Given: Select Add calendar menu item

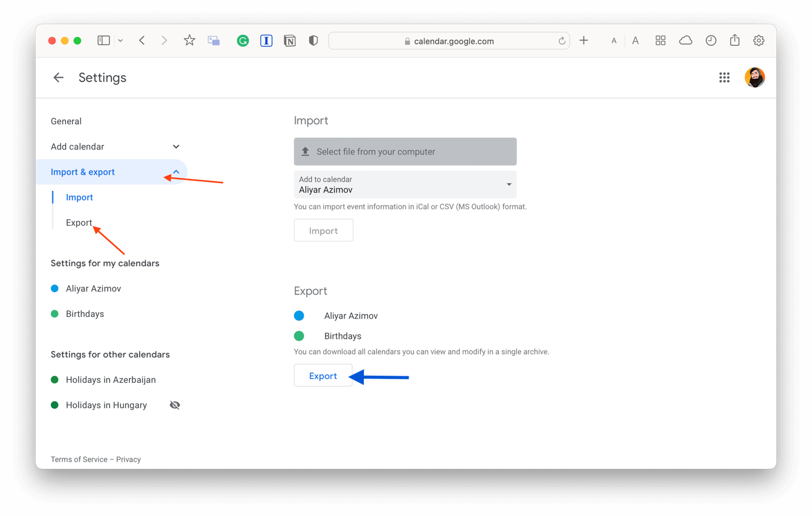Looking at the screenshot, I should tap(77, 147).
